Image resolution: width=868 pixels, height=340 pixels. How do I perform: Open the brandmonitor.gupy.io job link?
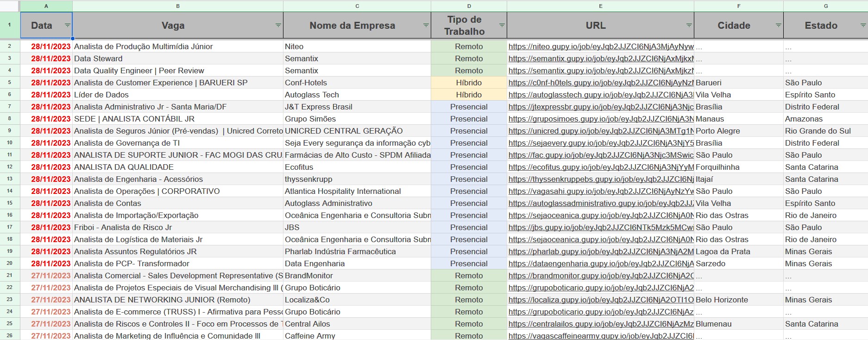[x=601, y=276]
